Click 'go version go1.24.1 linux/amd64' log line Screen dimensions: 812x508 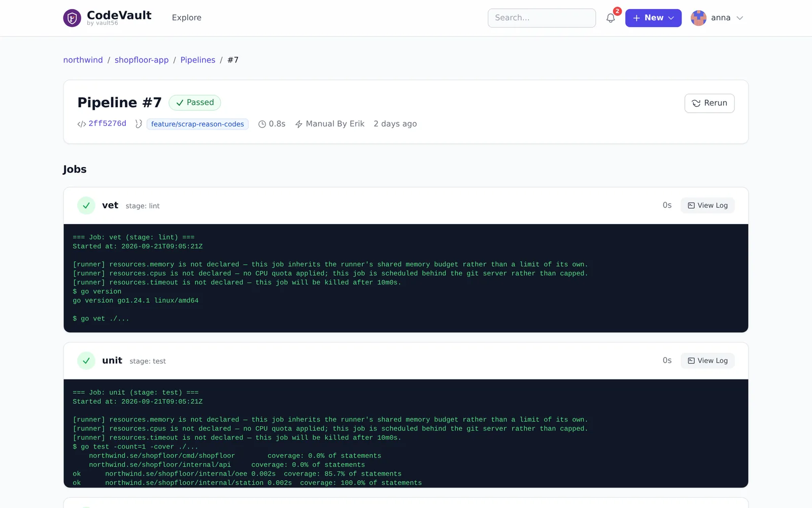[x=136, y=300]
